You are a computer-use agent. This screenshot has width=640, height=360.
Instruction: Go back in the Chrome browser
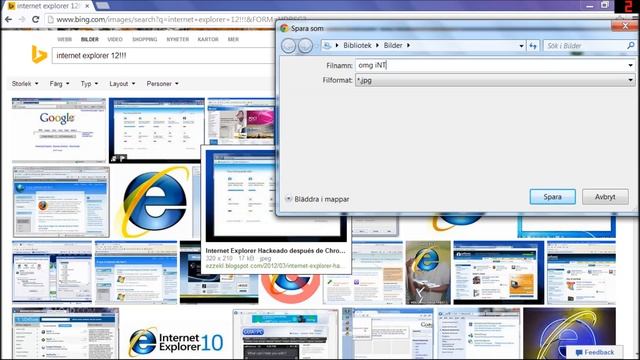9,19
